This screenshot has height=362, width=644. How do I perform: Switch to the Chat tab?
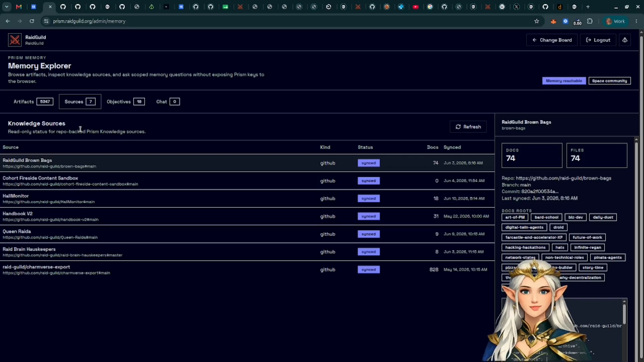(x=168, y=102)
